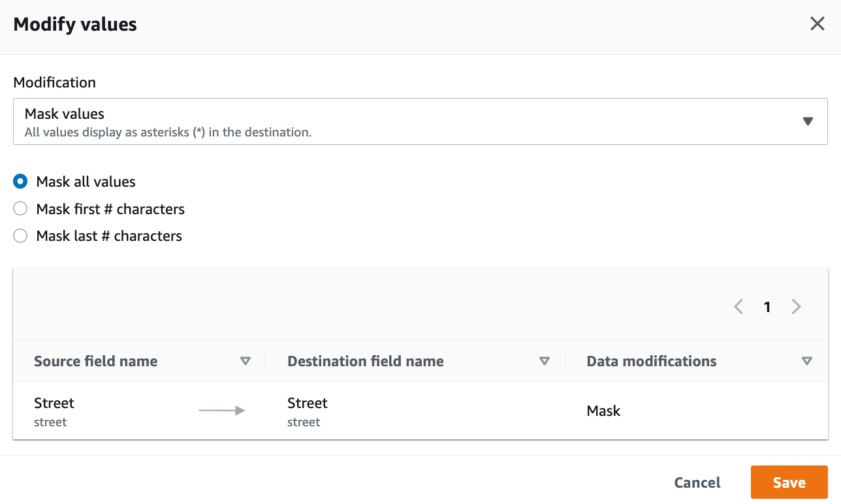Choose Mask last # characters radio

click(x=21, y=236)
